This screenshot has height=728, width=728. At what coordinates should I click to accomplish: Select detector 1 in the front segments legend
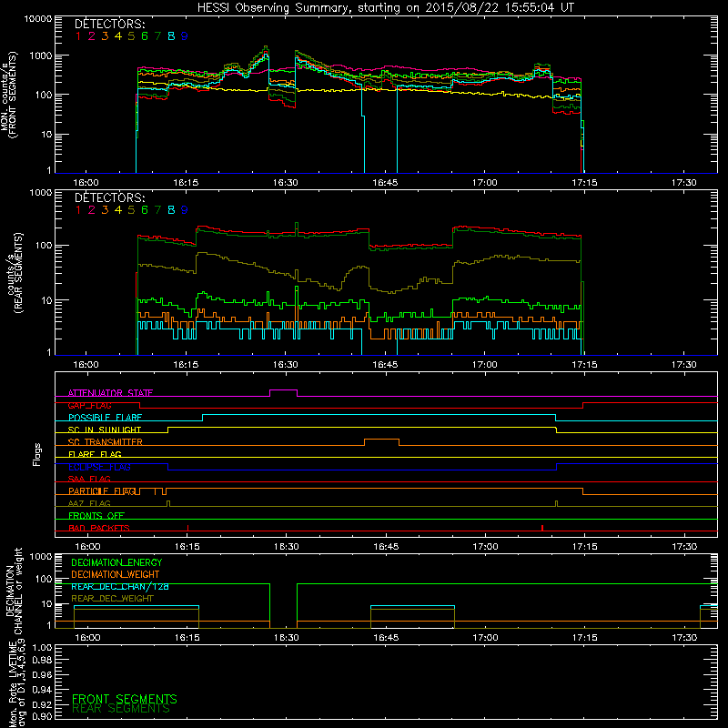coord(78,36)
